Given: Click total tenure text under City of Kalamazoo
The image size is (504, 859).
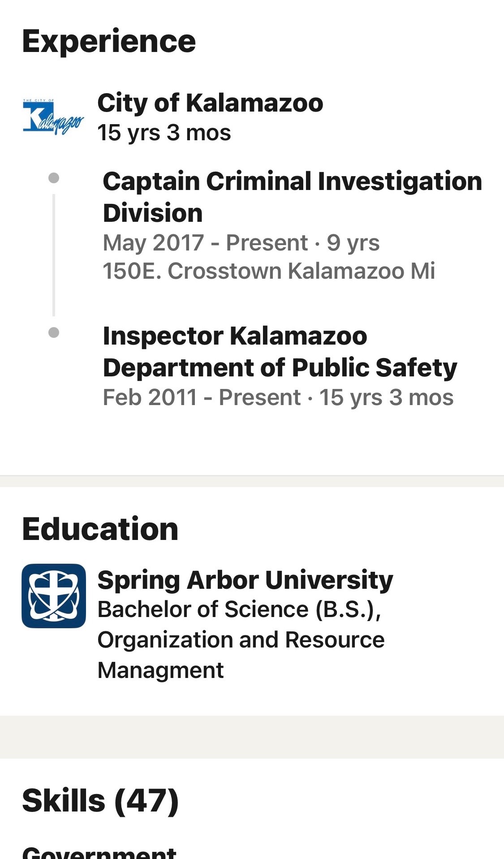Looking at the screenshot, I should [x=164, y=133].
